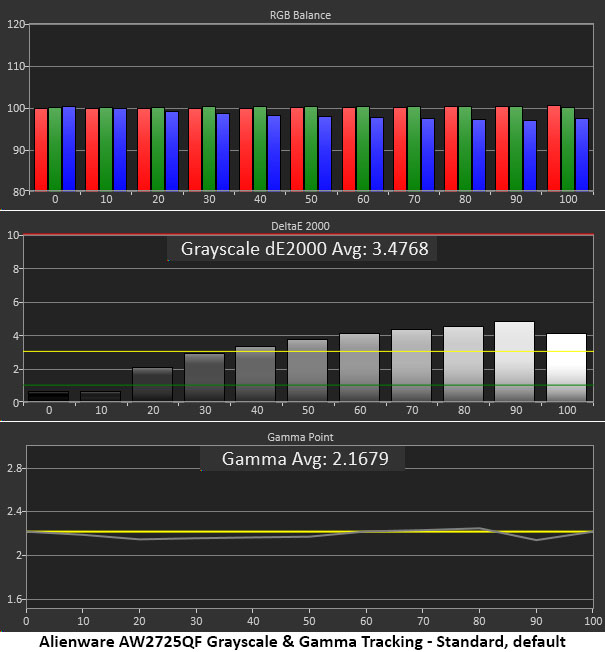Click the red bar at 30 in RGB Balance
The width and height of the screenshot is (605, 652).
(195, 150)
